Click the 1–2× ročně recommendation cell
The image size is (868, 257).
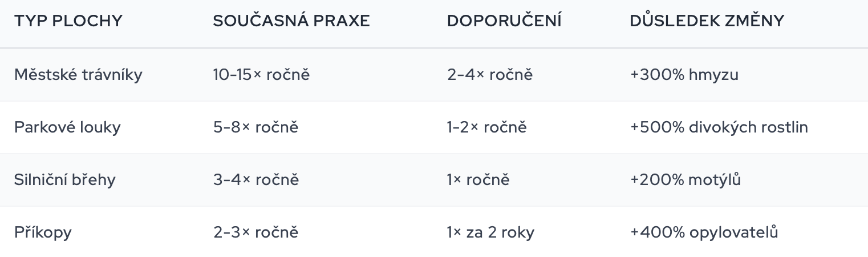tap(486, 127)
